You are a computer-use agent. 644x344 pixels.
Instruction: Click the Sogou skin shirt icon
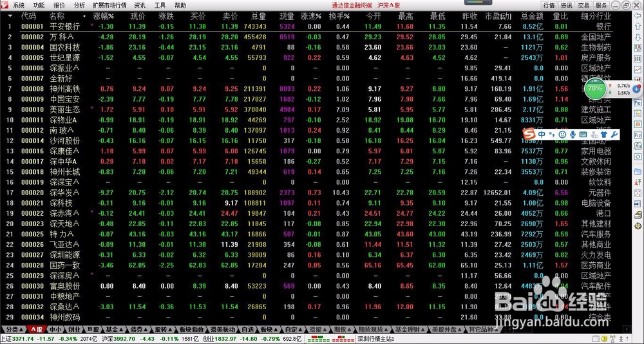605,135
